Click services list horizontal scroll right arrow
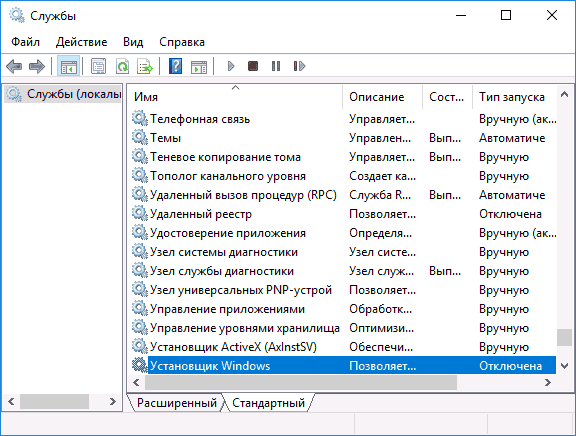Screen dimensions: 576x436 coord(548,382)
